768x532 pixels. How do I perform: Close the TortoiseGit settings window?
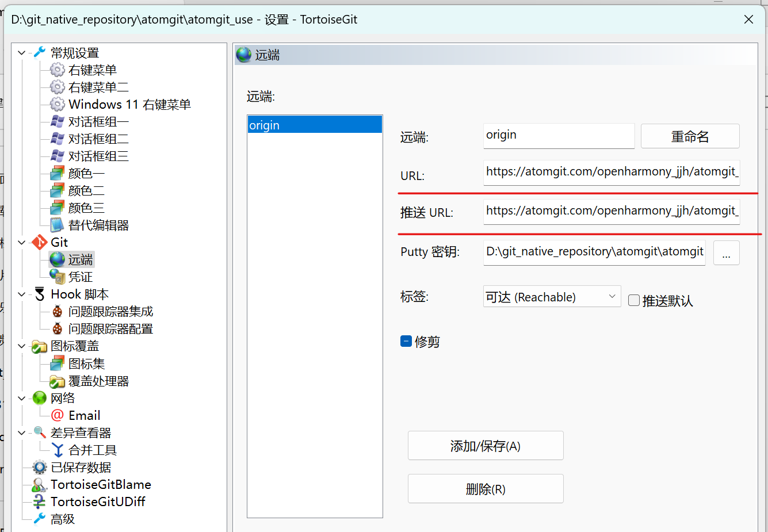[748, 20]
